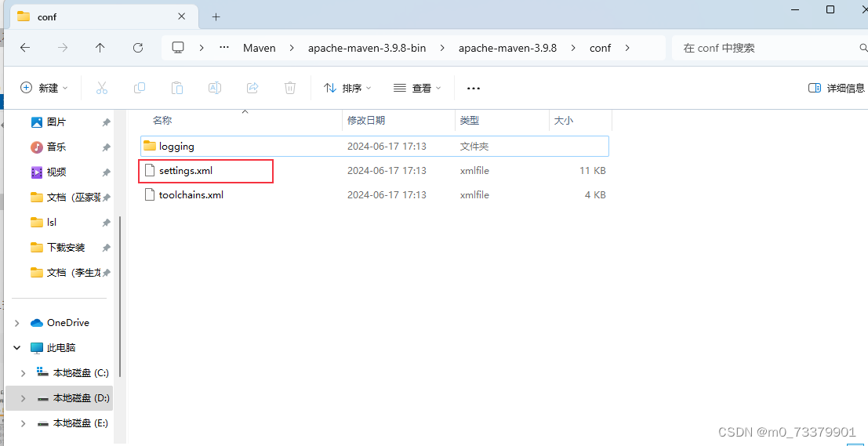Click the computer icon in address bar
Viewport: 868px width, 446px height.
point(178,48)
